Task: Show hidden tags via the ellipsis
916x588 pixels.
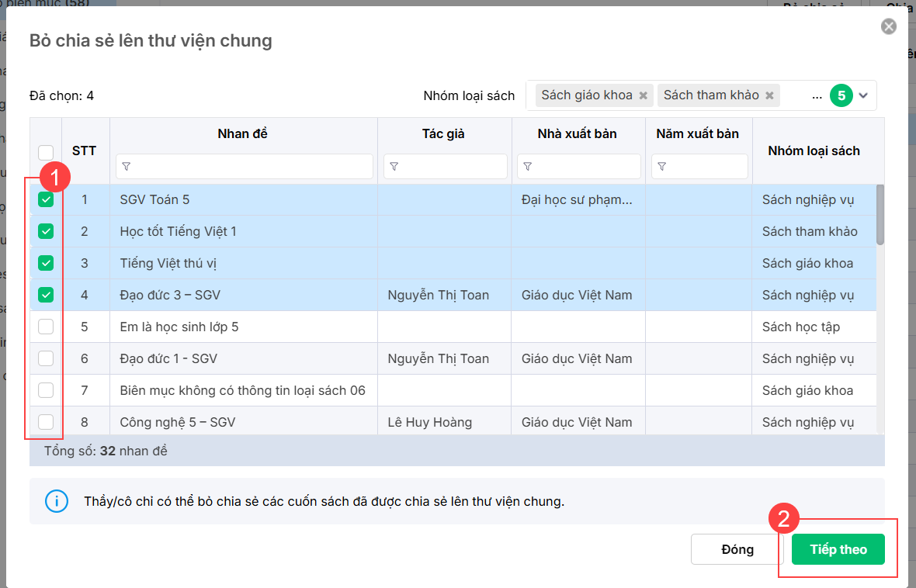Action: [x=817, y=96]
